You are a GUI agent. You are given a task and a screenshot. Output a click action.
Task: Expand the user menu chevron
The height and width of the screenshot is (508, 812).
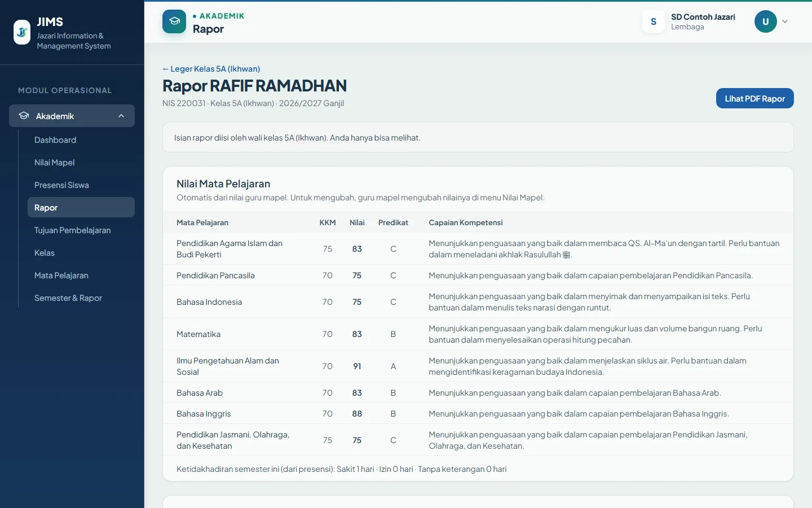pyautogui.click(x=785, y=21)
